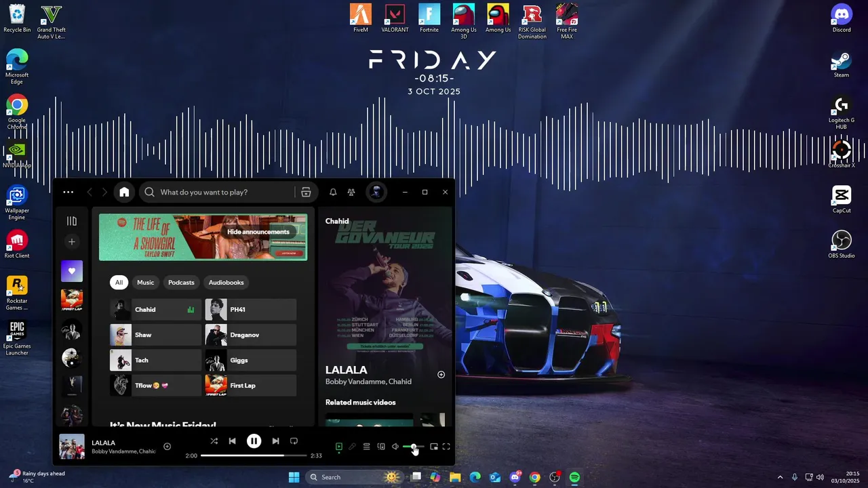Click the taskbar Search box
868x488 pixels.
coord(353,477)
